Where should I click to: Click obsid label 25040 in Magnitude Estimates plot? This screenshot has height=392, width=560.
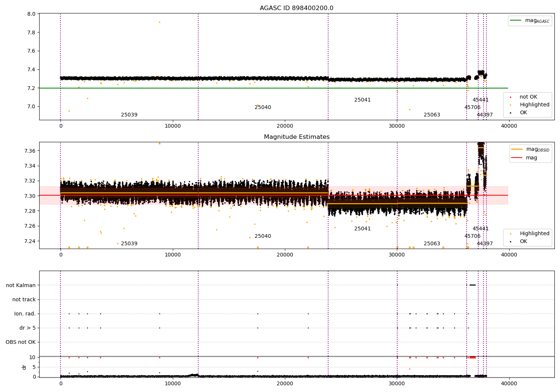coord(263,236)
